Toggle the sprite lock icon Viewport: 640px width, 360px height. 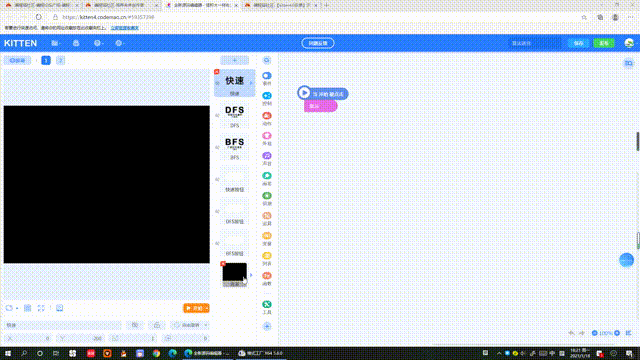[157, 325]
